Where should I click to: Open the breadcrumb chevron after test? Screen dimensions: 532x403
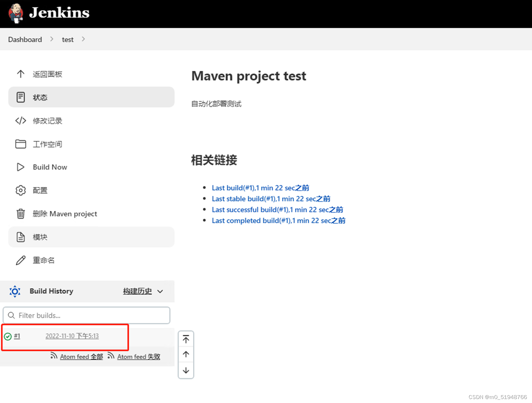click(83, 39)
